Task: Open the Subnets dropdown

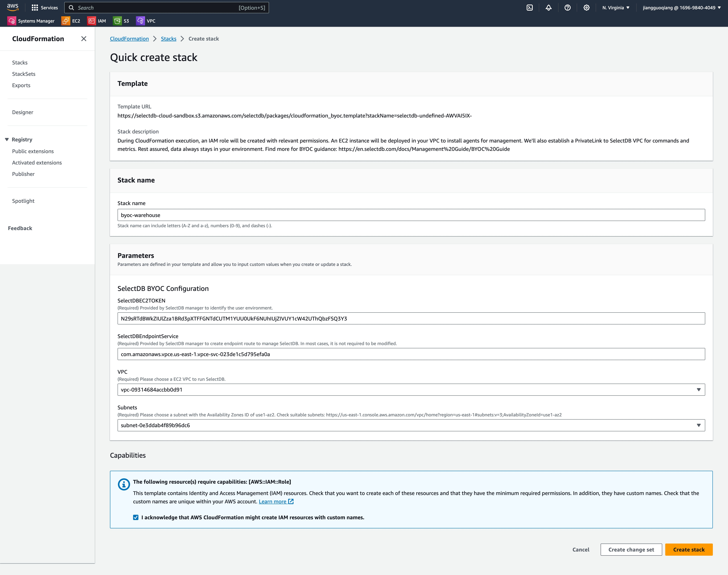Action: (x=411, y=425)
